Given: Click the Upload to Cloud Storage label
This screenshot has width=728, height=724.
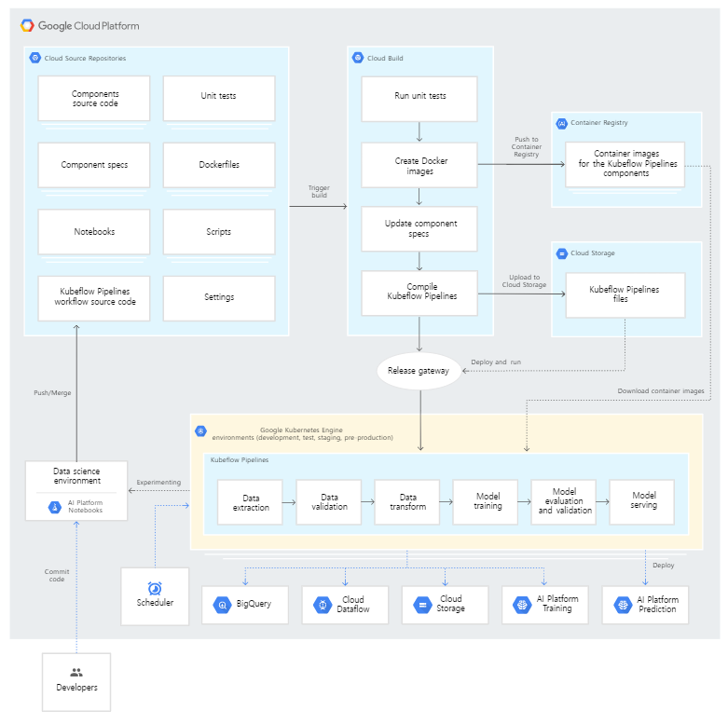Looking at the screenshot, I should pyautogui.click(x=524, y=280).
